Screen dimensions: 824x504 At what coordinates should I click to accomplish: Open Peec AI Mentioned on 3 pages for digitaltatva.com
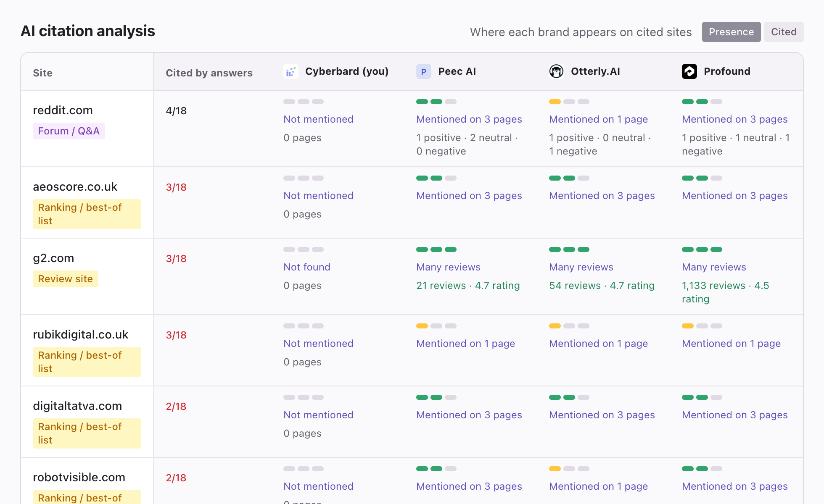coord(469,415)
